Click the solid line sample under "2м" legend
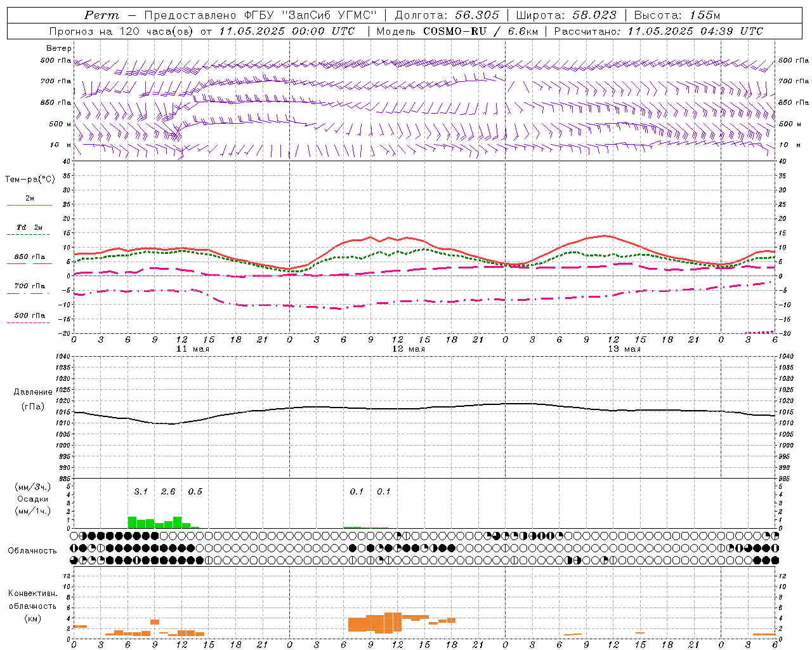The width and height of the screenshot is (812, 650). (x=29, y=206)
